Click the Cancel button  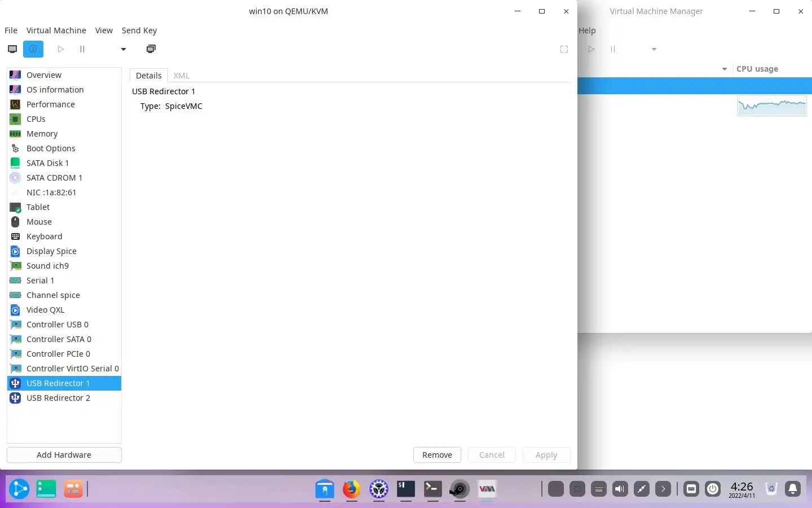pos(492,455)
